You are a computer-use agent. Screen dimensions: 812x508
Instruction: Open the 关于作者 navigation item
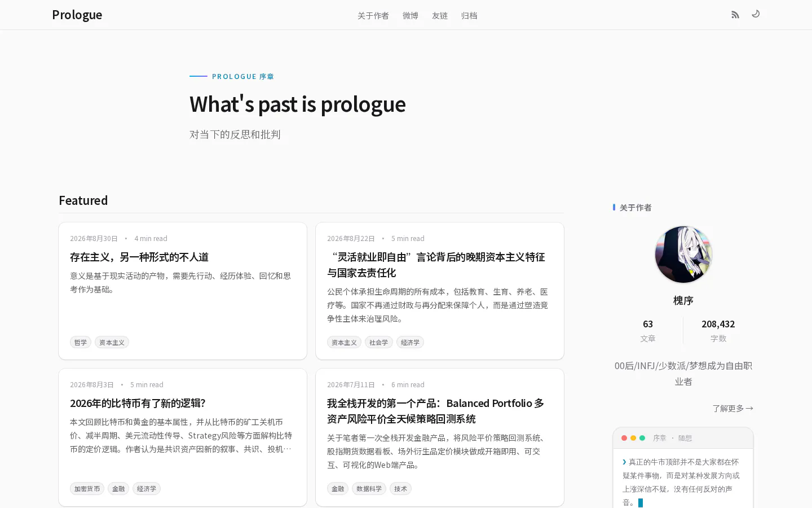click(373, 15)
